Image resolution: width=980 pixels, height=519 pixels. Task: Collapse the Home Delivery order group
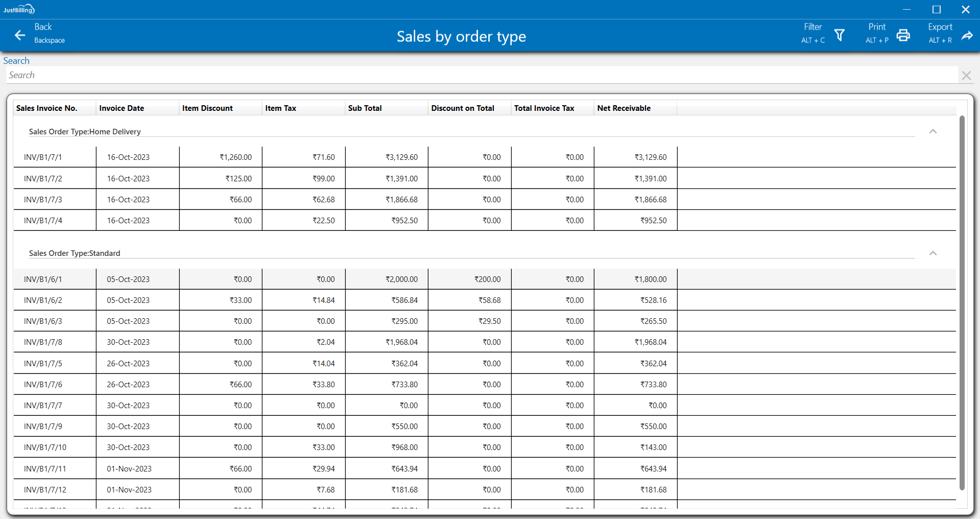tap(933, 132)
